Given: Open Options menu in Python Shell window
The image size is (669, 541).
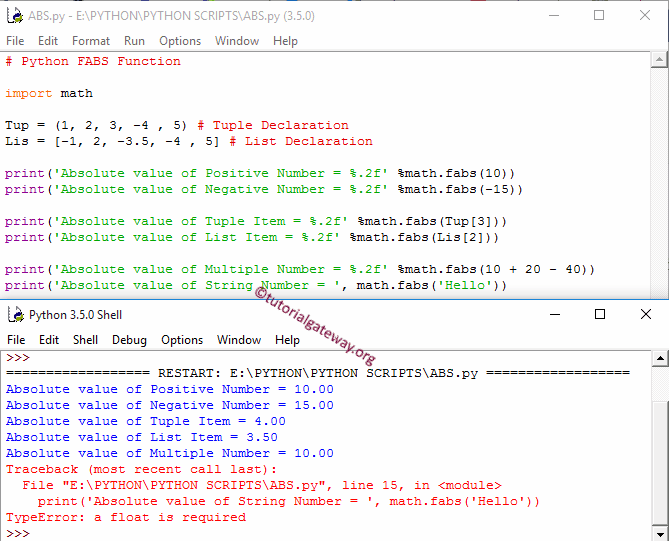Looking at the screenshot, I should coord(182,340).
